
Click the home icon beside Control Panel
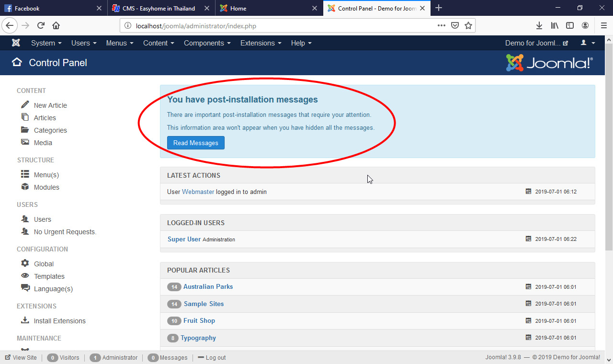[x=17, y=62]
